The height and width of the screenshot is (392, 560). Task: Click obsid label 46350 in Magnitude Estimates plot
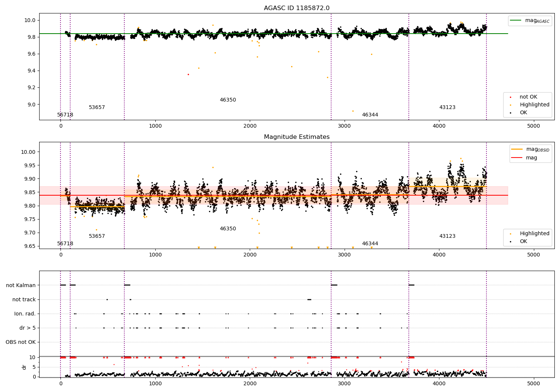pos(228,229)
